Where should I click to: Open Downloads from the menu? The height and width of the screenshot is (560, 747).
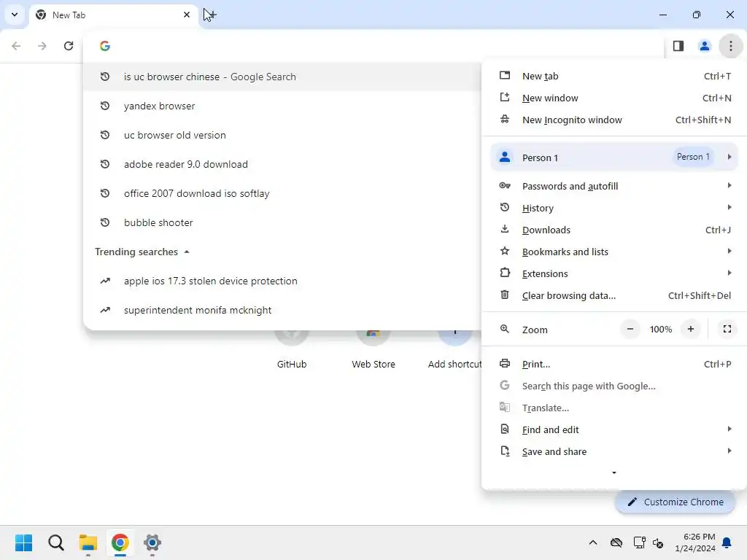(x=614, y=230)
